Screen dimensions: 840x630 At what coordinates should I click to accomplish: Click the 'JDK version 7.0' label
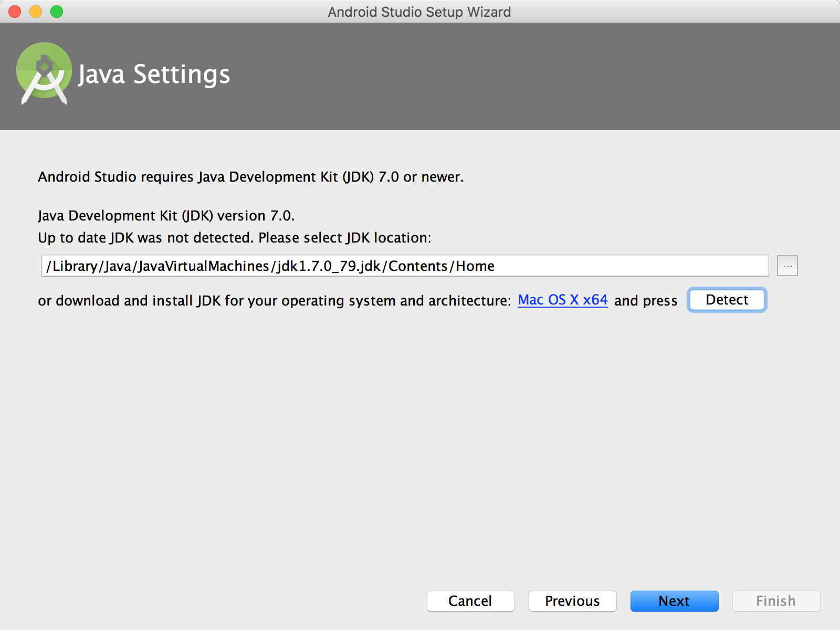coord(166,216)
